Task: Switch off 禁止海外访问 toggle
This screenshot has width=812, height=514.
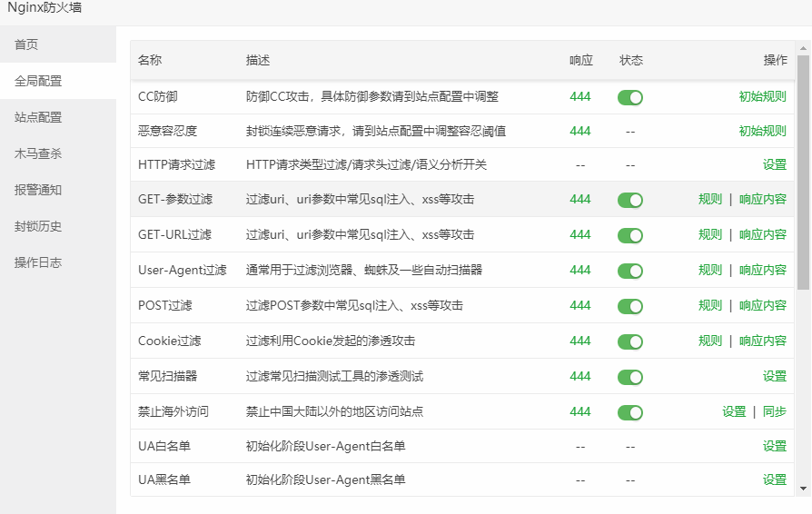Action: [x=629, y=412]
